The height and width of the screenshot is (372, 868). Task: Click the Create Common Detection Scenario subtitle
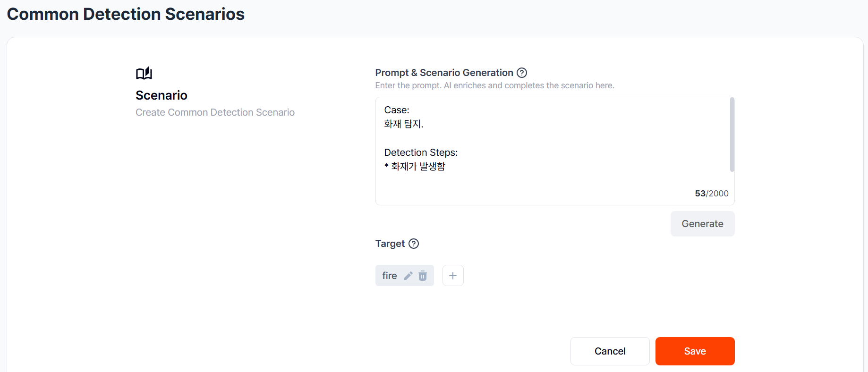(215, 112)
